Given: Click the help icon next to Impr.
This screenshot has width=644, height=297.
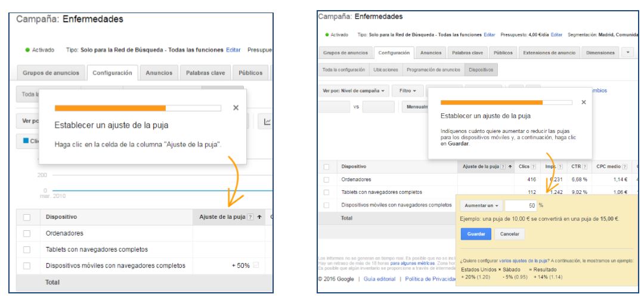Looking at the screenshot, I should [559, 167].
